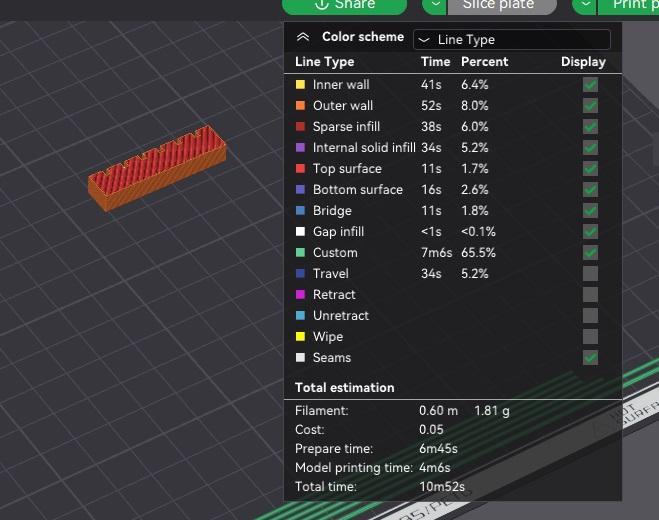Select the Internal solid infill label
This screenshot has width=659, height=520.
(x=364, y=148)
